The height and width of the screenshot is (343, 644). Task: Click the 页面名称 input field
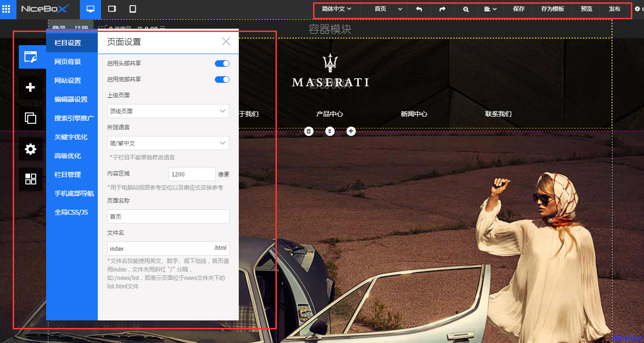(168, 216)
